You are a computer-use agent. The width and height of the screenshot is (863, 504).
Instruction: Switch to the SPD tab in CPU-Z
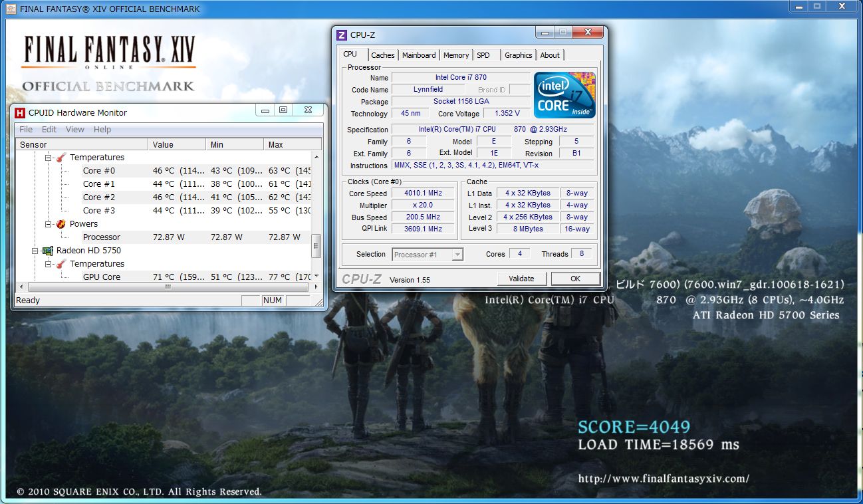483,55
